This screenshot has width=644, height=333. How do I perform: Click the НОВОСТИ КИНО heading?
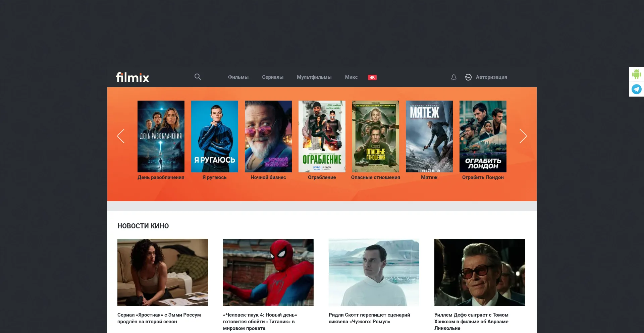(x=143, y=226)
